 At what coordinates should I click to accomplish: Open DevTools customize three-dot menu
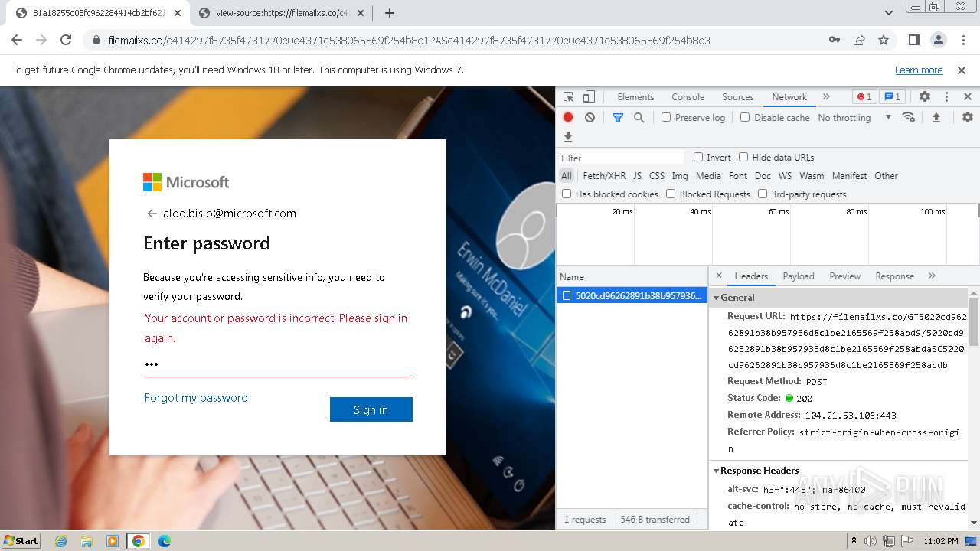pyautogui.click(x=946, y=96)
